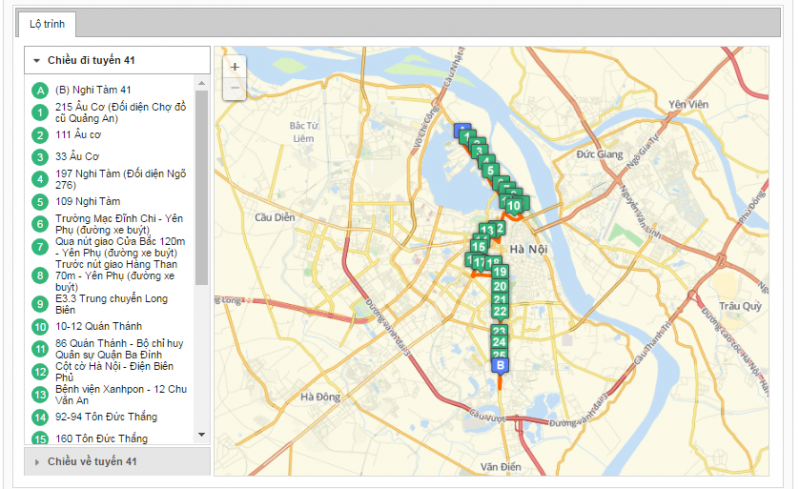Click the map zoom in (+) button

tap(234, 67)
